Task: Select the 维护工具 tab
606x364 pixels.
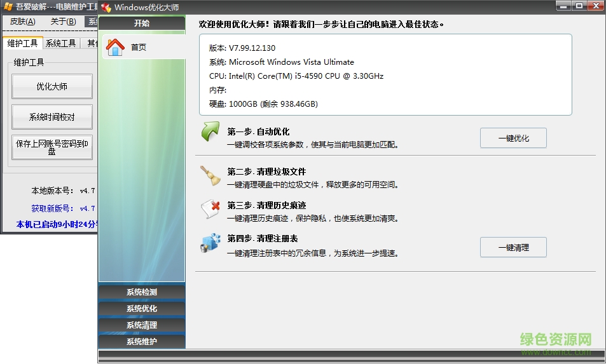Action: coord(22,43)
